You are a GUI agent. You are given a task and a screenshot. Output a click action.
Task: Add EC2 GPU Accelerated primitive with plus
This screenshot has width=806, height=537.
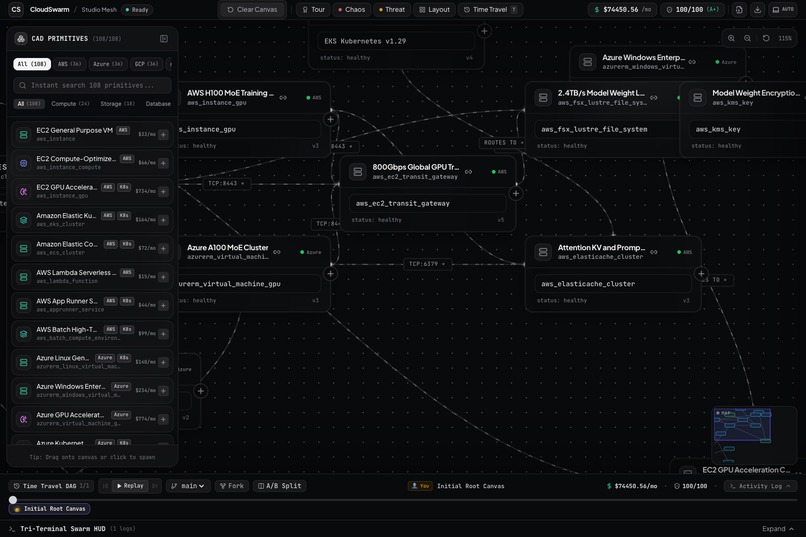click(x=163, y=191)
